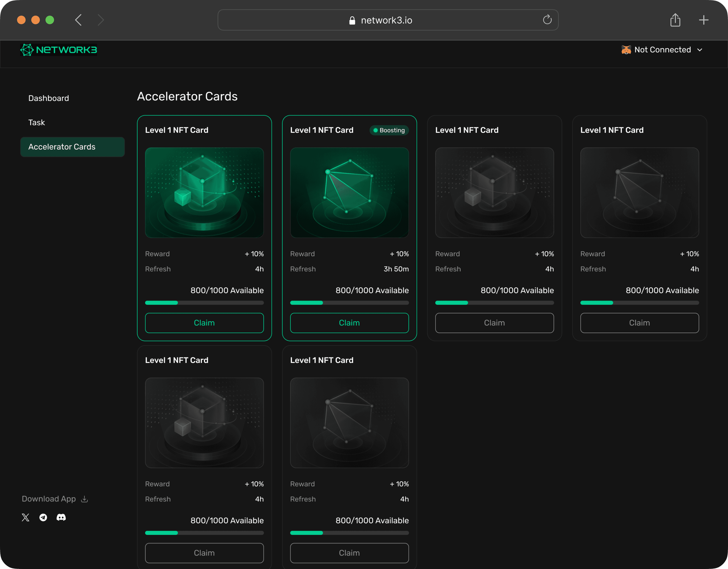Image resolution: width=728 pixels, height=569 pixels.
Task: Select Accelerator Cards in sidebar
Action: coord(72,147)
